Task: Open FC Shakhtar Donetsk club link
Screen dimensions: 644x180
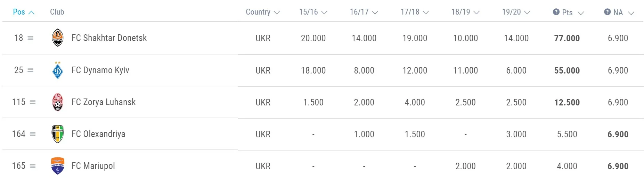Action: (109, 38)
